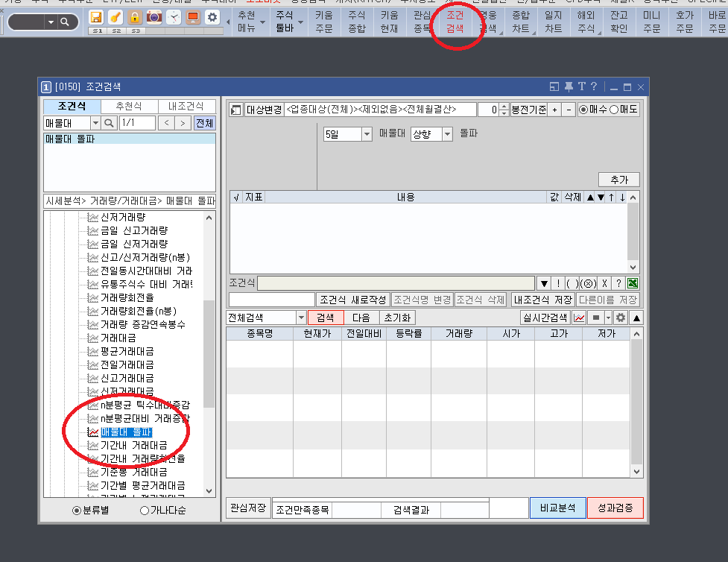Click the plus button next to 봉전기준
Viewport: 728px width, 562px height.
pyautogui.click(x=554, y=110)
